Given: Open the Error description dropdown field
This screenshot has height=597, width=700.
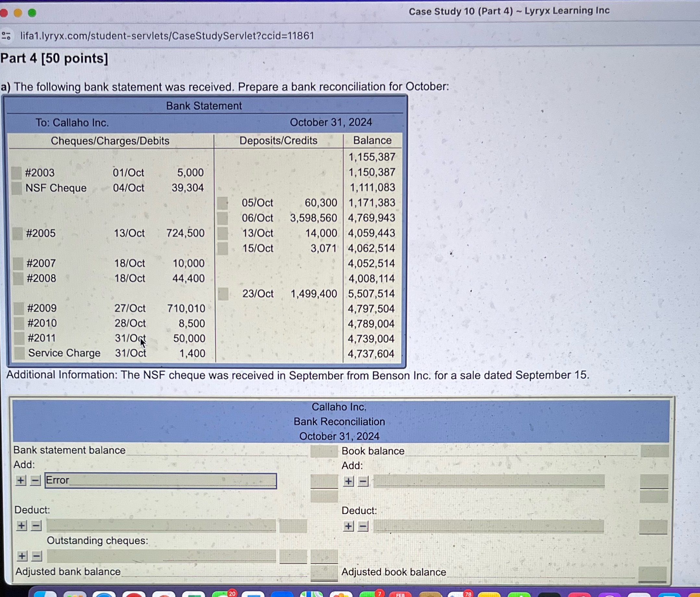Looking at the screenshot, I should pyautogui.click(x=160, y=480).
